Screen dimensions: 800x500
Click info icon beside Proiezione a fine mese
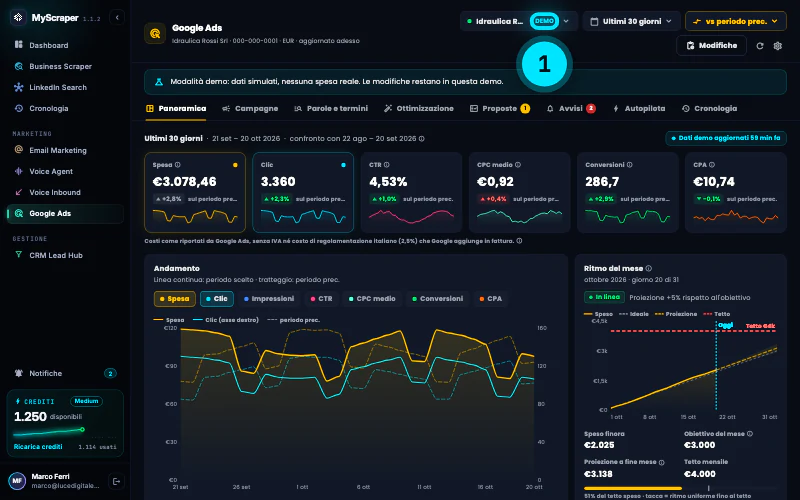(x=661, y=462)
